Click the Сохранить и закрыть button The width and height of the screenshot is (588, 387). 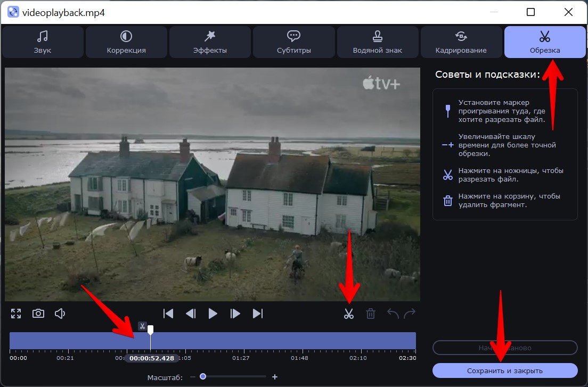[x=504, y=370]
